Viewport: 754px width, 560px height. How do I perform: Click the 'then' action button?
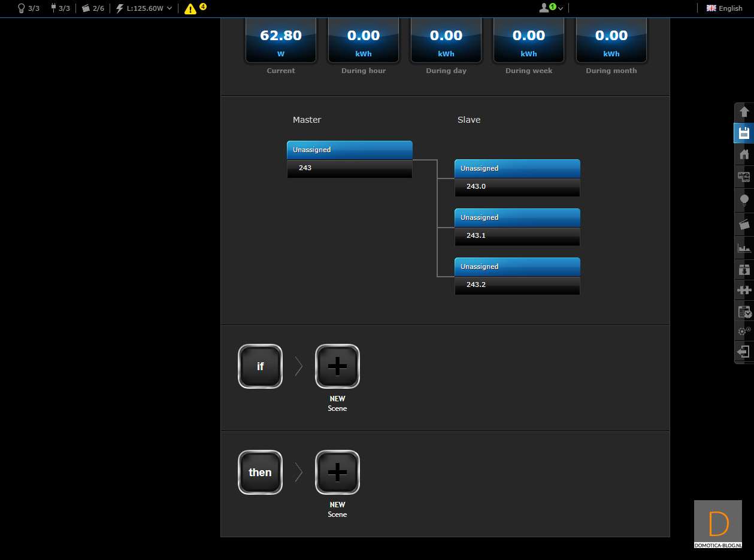[x=260, y=473]
